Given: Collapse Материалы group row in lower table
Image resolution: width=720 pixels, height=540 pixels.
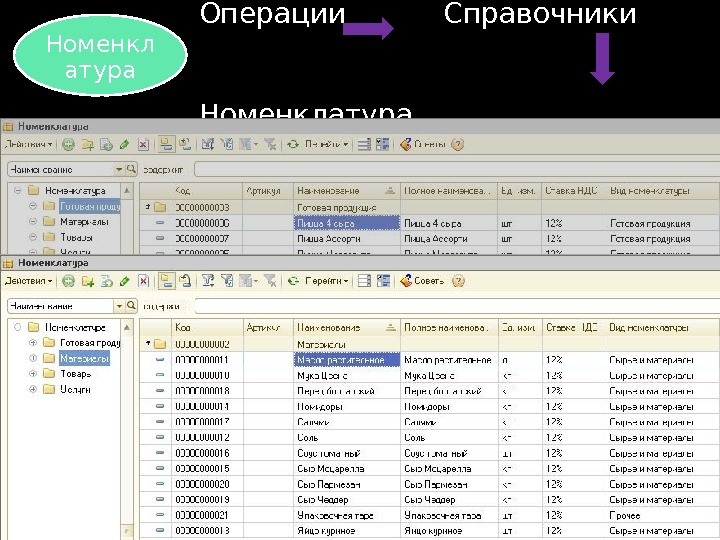Looking at the screenshot, I should tap(148, 343).
